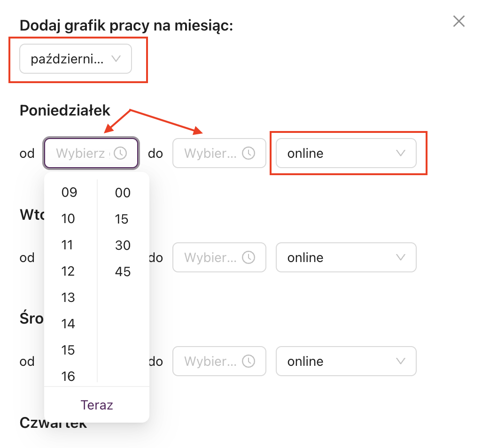Choose 15 minutes in the time picker
This screenshot has height=448, width=482.
tap(122, 219)
